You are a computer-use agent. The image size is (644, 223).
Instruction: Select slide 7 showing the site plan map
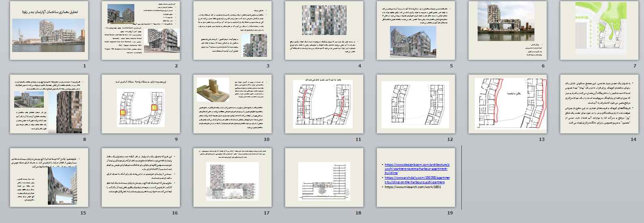[x=599, y=30]
